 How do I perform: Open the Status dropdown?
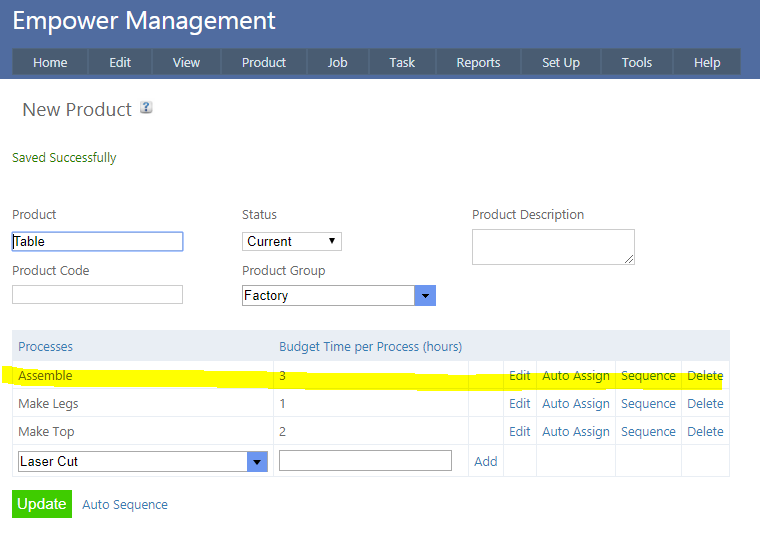tap(291, 241)
